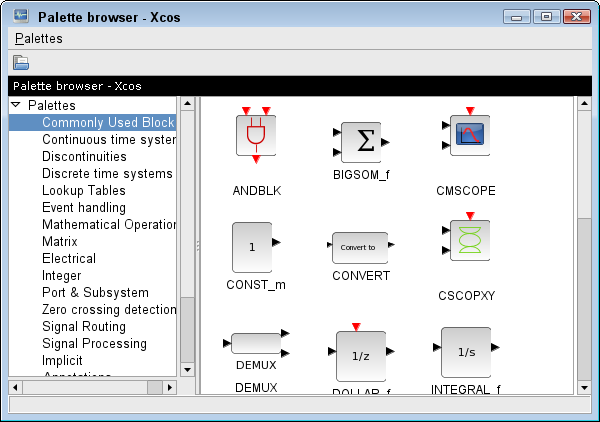The height and width of the screenshot is (422, 600).
Task: Choose the CONVERT block icon
Action: (359, 246)
